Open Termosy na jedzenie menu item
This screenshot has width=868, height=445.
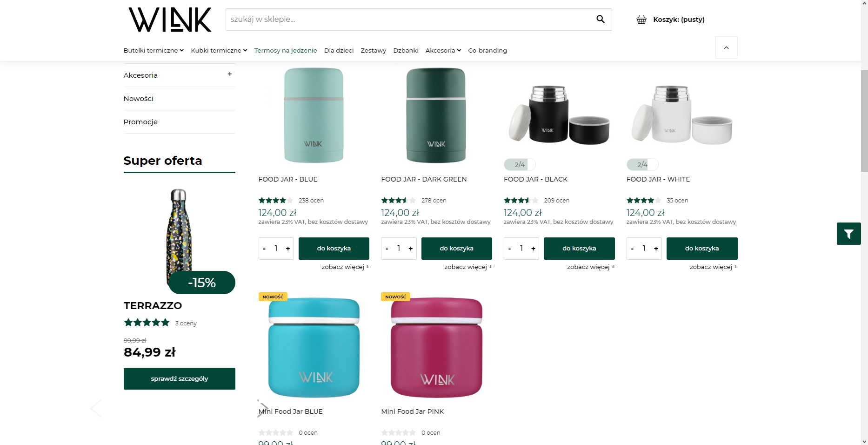286,50
